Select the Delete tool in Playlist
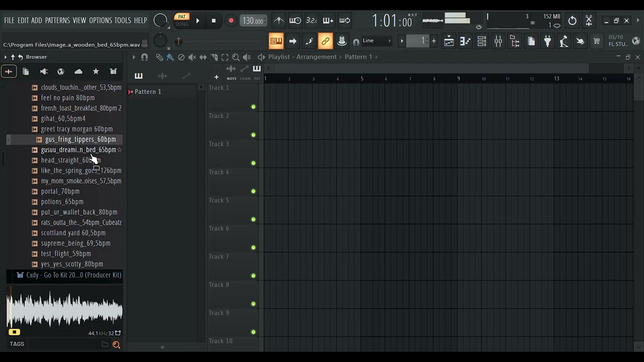Screen dimensions: 644x362 tap(181, 57)
